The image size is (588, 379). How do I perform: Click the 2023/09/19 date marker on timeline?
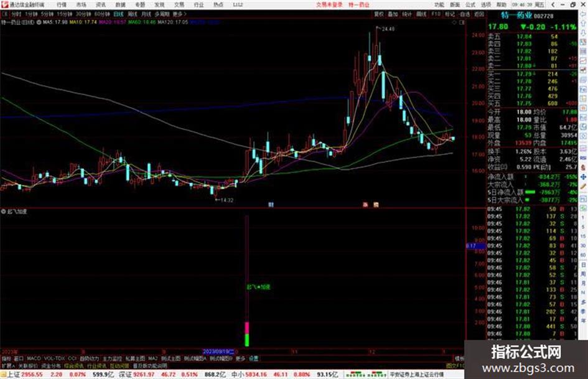click(x=218, y=352)
